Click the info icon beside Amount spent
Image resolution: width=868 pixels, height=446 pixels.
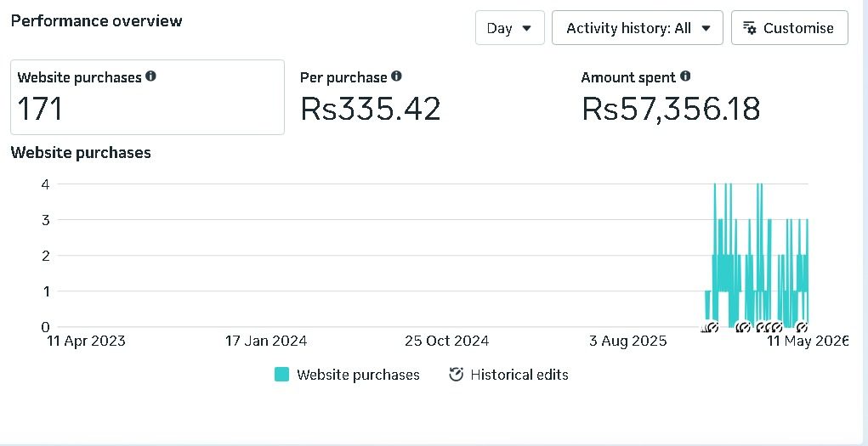point(685,76)
